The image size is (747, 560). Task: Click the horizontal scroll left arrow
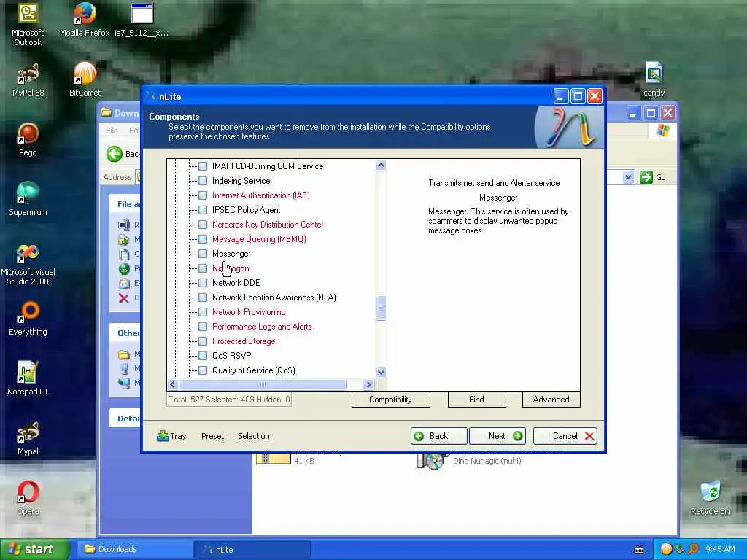[x=172, y=384]
